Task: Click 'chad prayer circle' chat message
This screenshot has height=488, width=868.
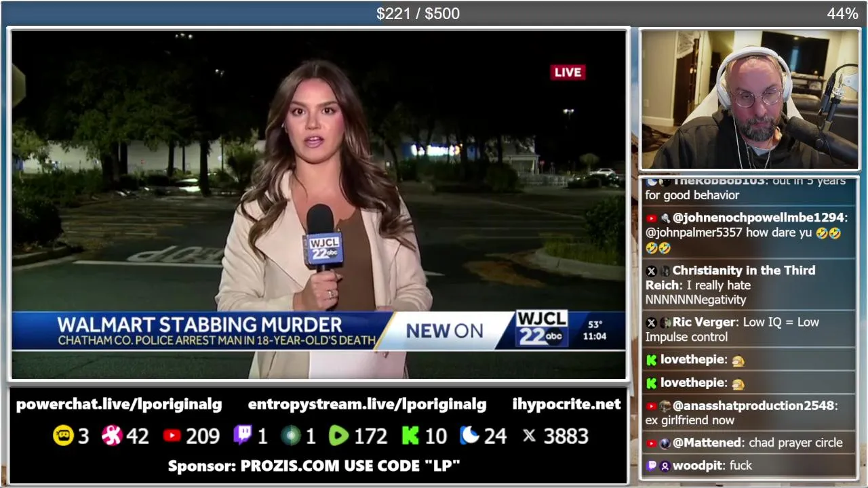Action: pos(795,443)
